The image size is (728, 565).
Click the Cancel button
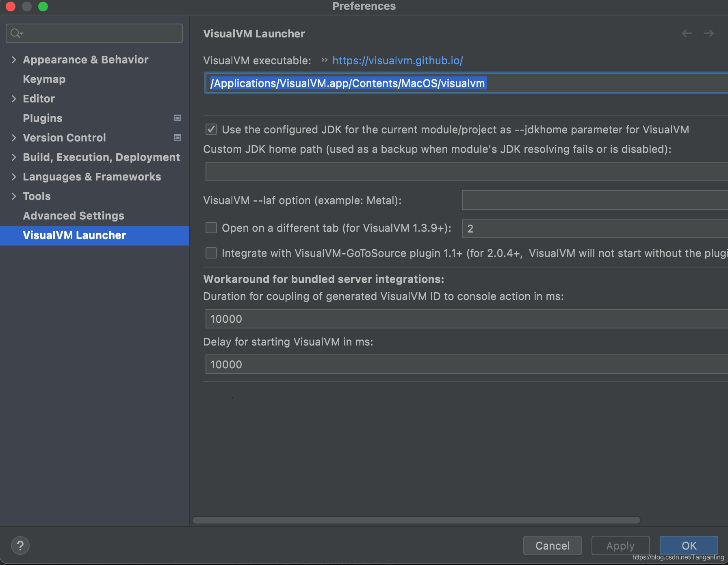[552, 545]
